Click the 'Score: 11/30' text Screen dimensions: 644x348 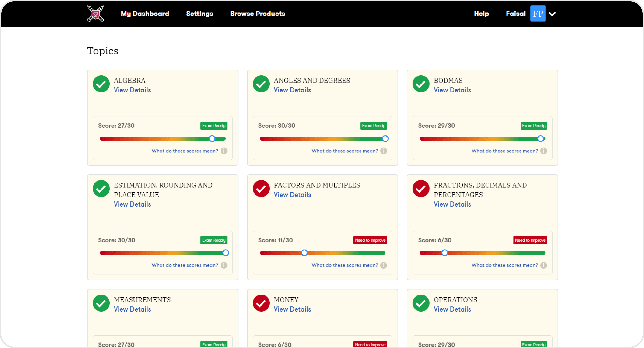[x=275, y=240]
